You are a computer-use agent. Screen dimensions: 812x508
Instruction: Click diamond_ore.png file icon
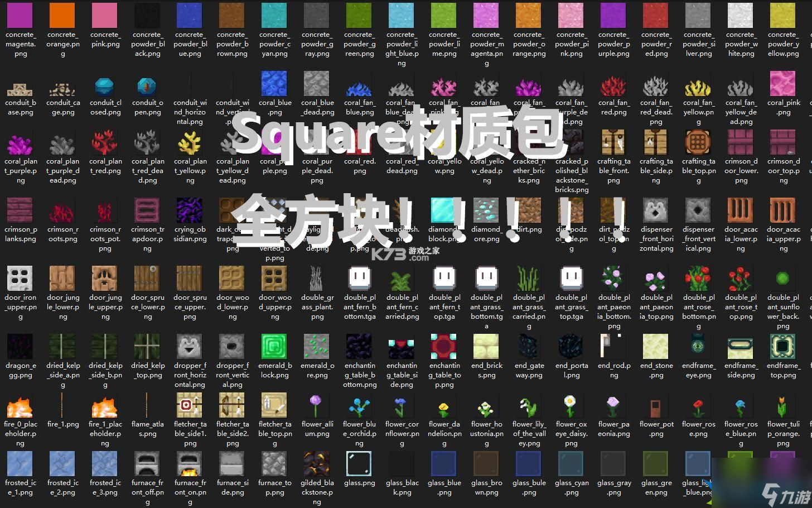click(x=486, y=210)
